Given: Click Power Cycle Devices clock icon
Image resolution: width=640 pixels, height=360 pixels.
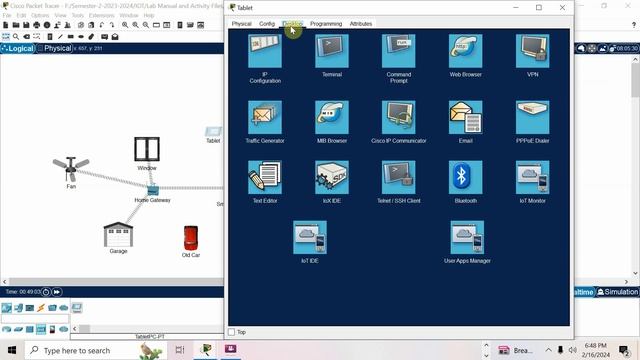Looking at the screenshot, I should click(x=46, y=292).
